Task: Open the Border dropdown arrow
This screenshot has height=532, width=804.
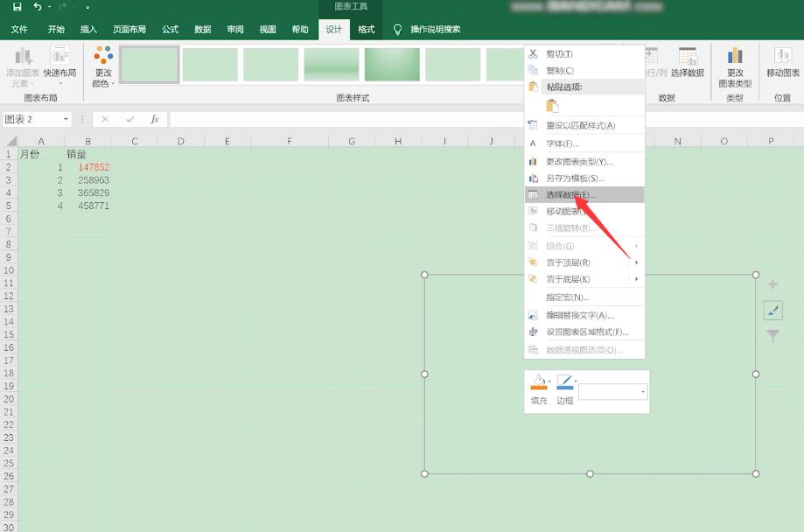Action: point(576,381)
